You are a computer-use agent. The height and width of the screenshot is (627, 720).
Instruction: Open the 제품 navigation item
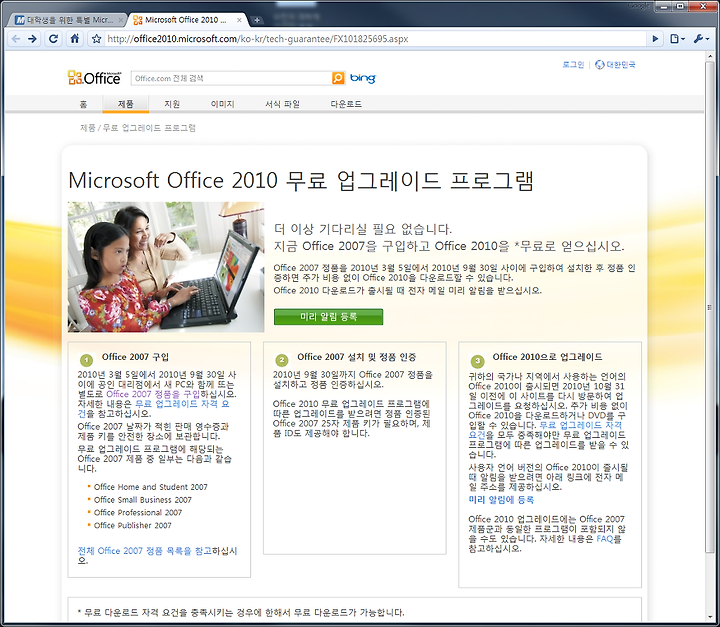(x=125, y=104)
